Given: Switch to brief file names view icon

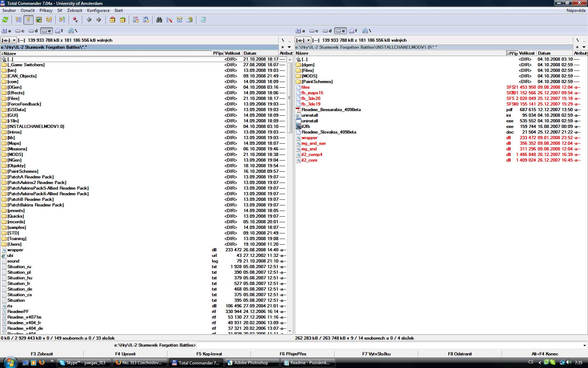Looking at the screenshot, I should click(19, 20).
